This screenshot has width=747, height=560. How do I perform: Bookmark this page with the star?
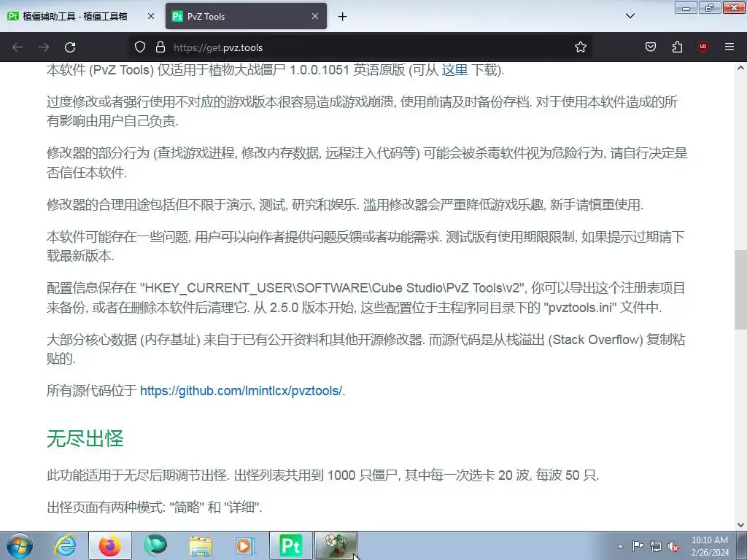click(x=580, y=47)
